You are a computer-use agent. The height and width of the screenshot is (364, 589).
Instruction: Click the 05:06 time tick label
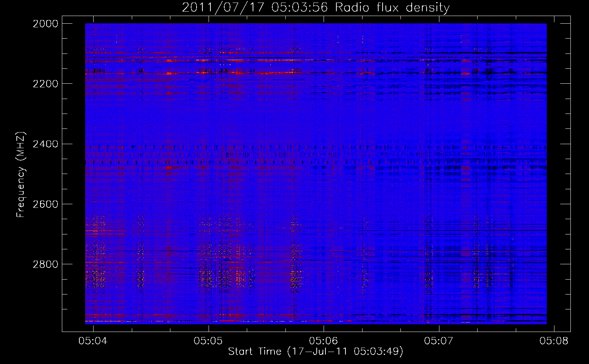pyautogui.click(x=324, y=341)
